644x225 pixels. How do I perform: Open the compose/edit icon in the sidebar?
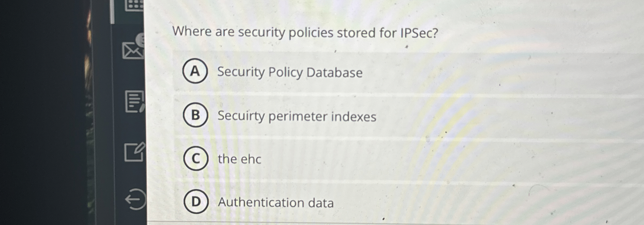click(x=134, y=152)
